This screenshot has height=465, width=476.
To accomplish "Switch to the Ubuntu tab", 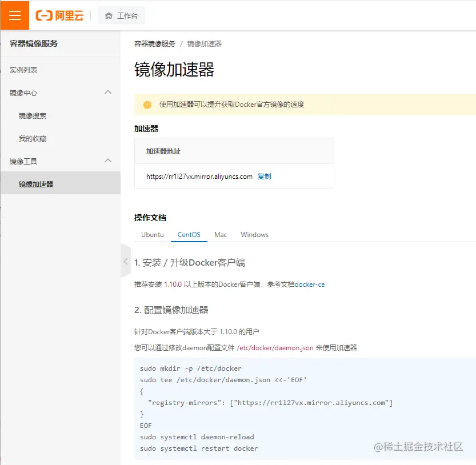I will tap(153, 235).
